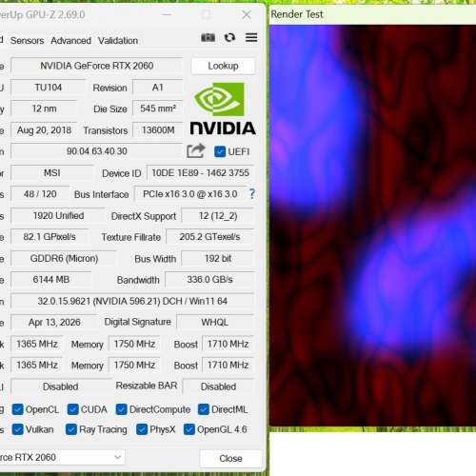This screenshot has height=476, width=476.
Task: Click the driver version field 32.0.15.9621
Action: tap(132, 301)
